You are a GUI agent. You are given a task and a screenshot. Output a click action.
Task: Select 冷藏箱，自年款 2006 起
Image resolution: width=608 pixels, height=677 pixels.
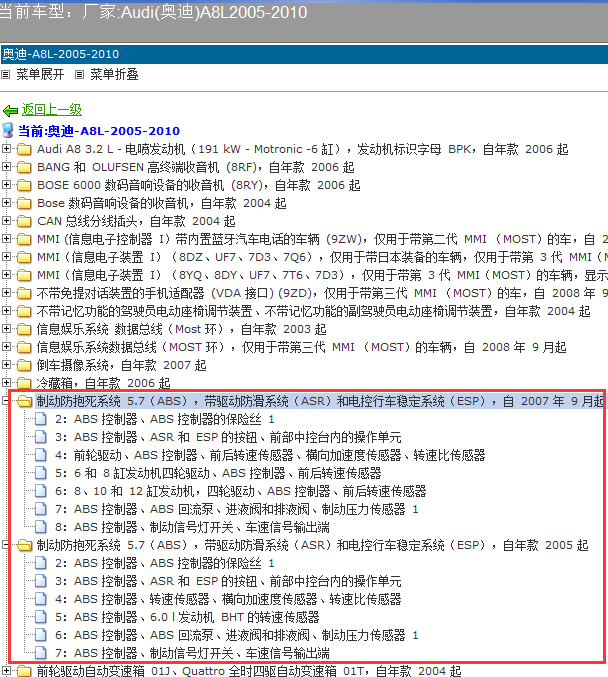103,383
